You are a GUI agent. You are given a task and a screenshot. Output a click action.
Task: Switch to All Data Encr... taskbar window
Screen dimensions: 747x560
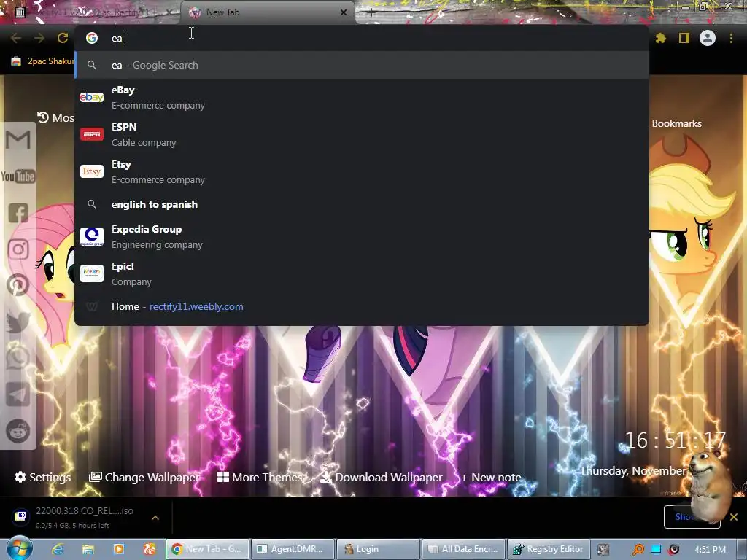click(463, 549)
